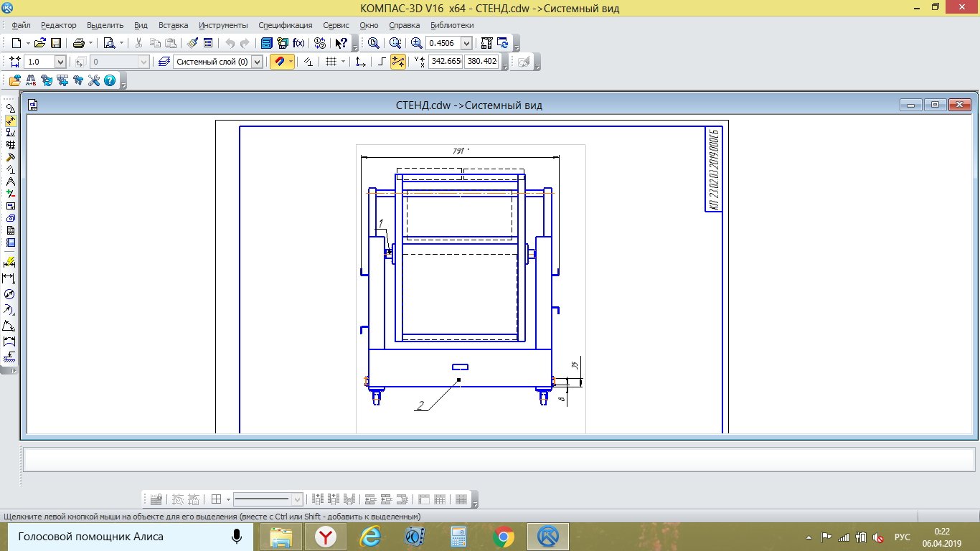Viewport: 980px width, 551px height.
Task: Expand the cursor step 1.0 dropdown
Action: [60, 62]
